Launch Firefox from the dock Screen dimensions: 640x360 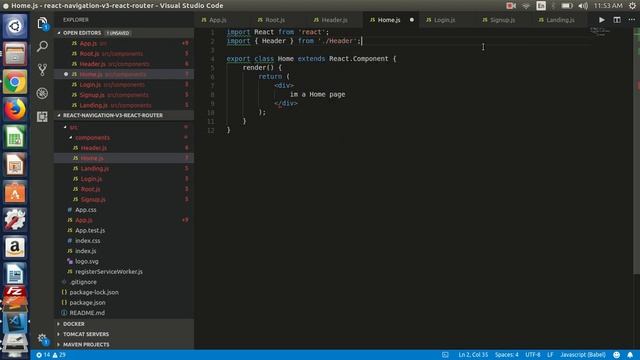pyautogui.click(x=15, y=109)
